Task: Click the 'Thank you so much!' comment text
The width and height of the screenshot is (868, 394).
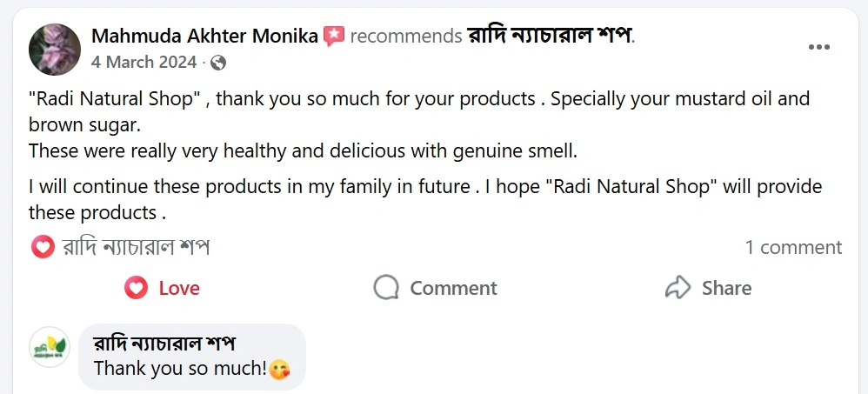Action: (x=179, y=368)
